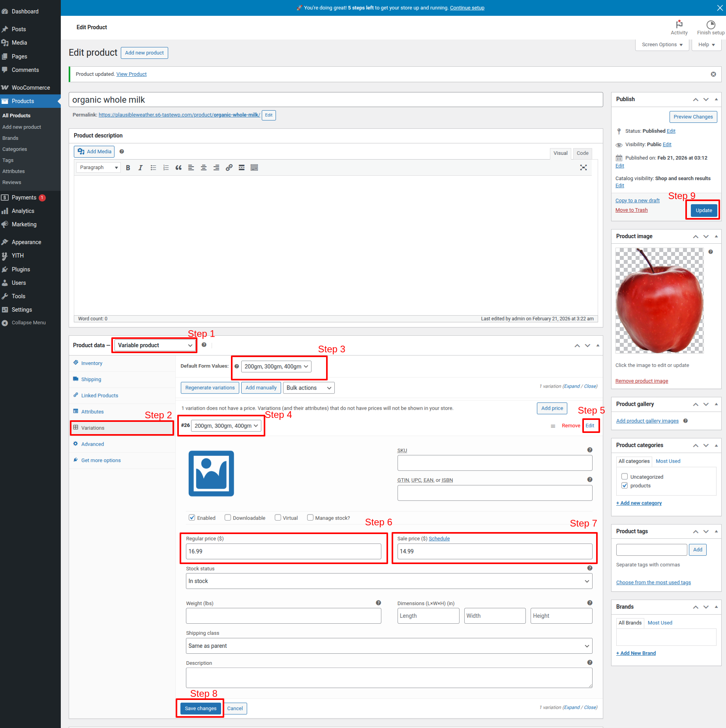The height and width of the screenshot is (728, 726).
Task: Open the Attributes product data tab
Action: pyautogui.click(x=92, y=412)
